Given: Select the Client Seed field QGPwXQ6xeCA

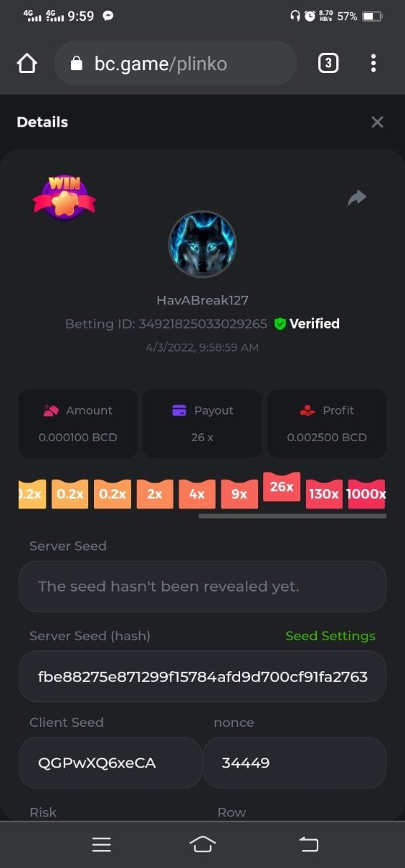Looking at the screenshot, I should click(x=110, y=763).
